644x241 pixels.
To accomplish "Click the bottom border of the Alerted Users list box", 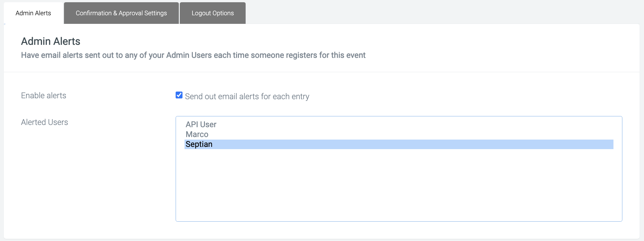I will pyautogui.click(x=399, y=221).
